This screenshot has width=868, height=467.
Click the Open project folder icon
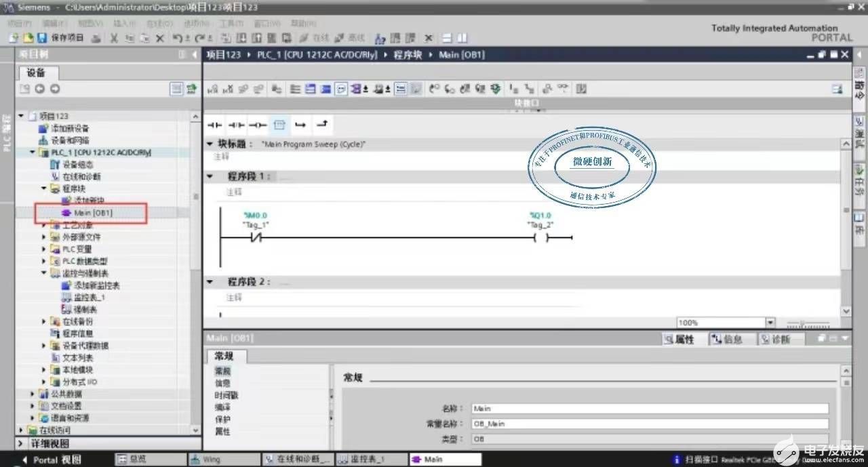click(28, 38)
